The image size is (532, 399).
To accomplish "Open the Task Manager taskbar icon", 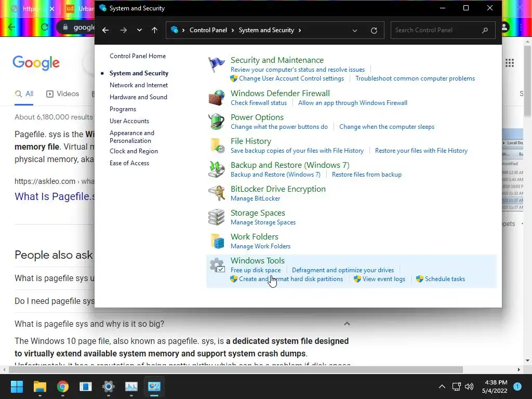I will (131, 387).
